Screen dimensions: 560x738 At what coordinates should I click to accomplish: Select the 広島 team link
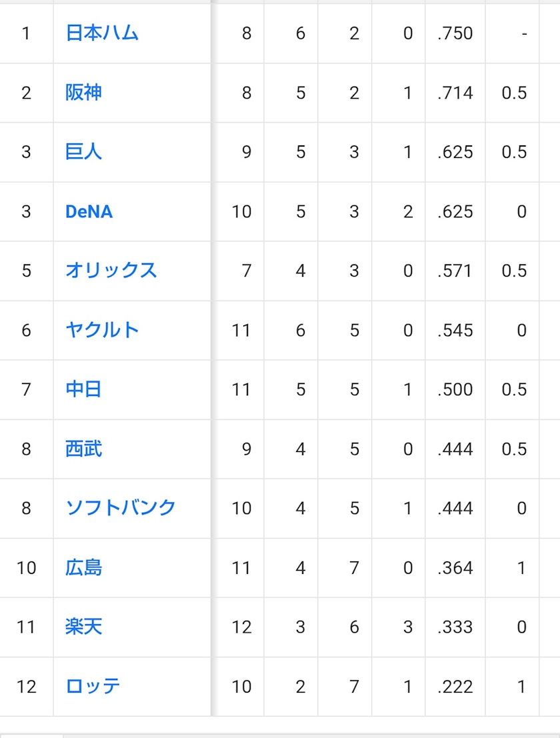(x=83, y=567)
